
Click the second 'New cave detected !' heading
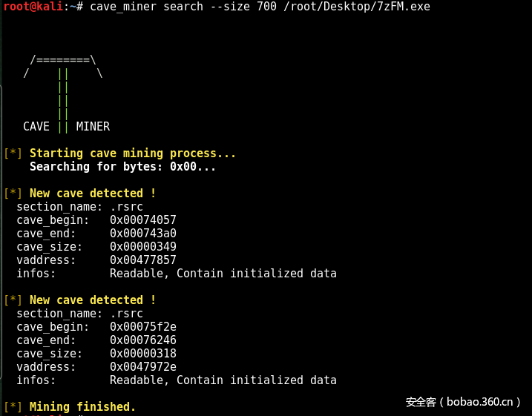pyautogui.click(x=92, y=300)
